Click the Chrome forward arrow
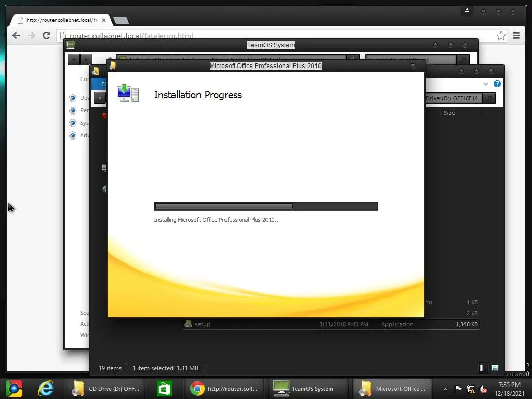This screenshot has width=532, height=399. [31, 36]
